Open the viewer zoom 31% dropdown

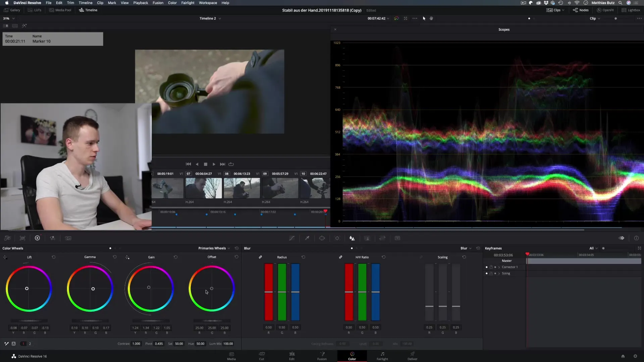pos(9,18)
